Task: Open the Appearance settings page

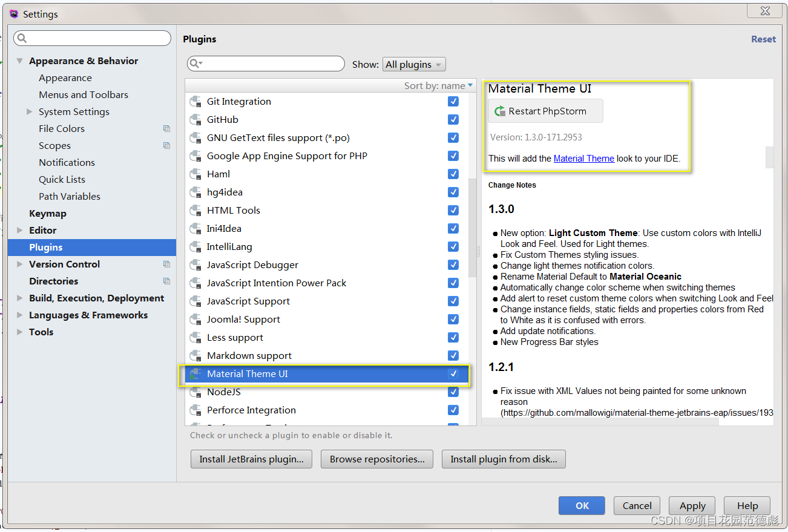Action: click(65, 78)
